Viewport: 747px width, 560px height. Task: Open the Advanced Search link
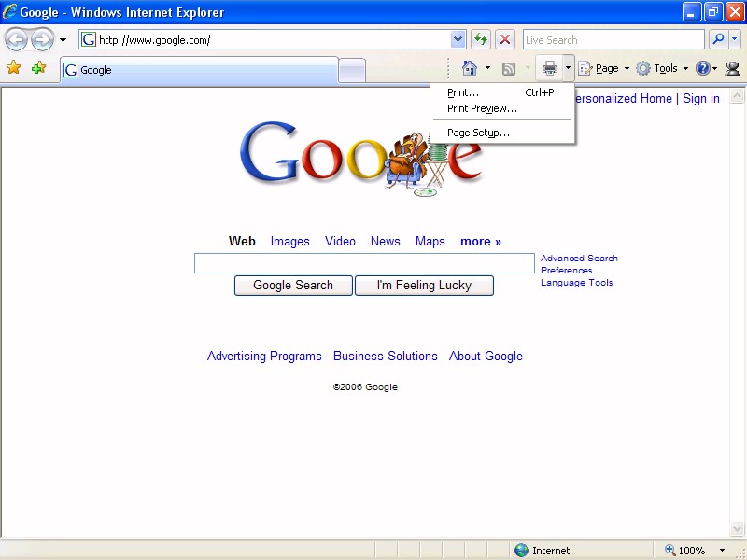[x=579, y=259]
